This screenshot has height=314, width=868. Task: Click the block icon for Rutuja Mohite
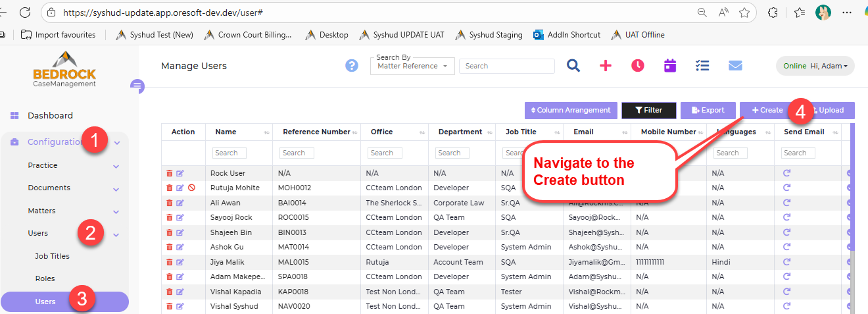click(x=191, y=188)
